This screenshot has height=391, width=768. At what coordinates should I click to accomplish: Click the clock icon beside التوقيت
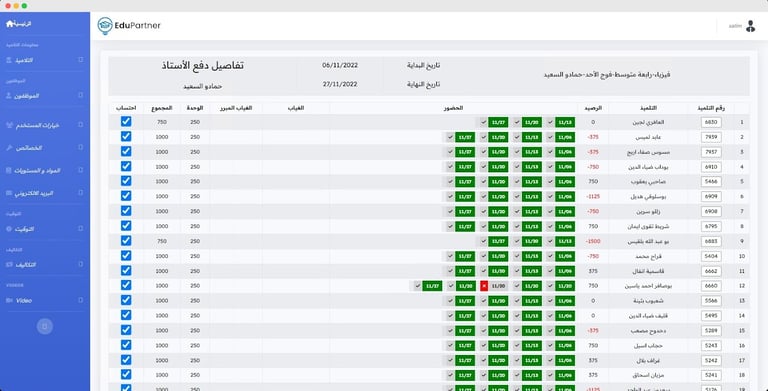click(x=8, y=229)
